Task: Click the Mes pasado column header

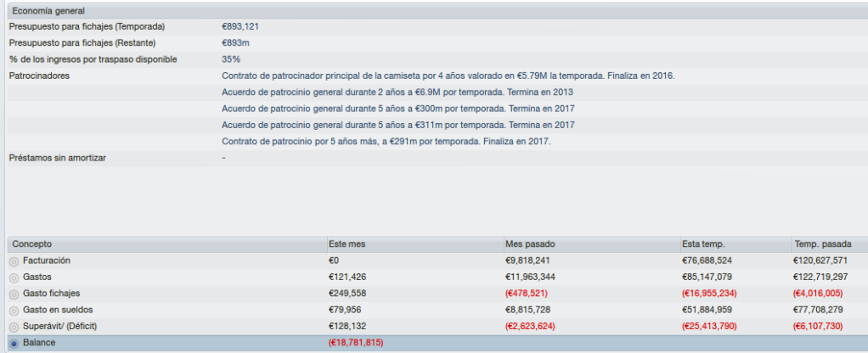Action: pos(590,244)
